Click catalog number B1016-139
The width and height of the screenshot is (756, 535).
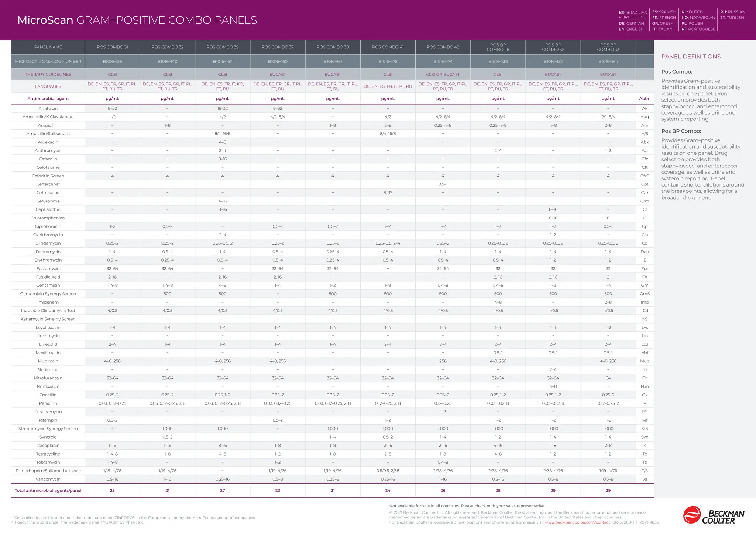(112, 61)
